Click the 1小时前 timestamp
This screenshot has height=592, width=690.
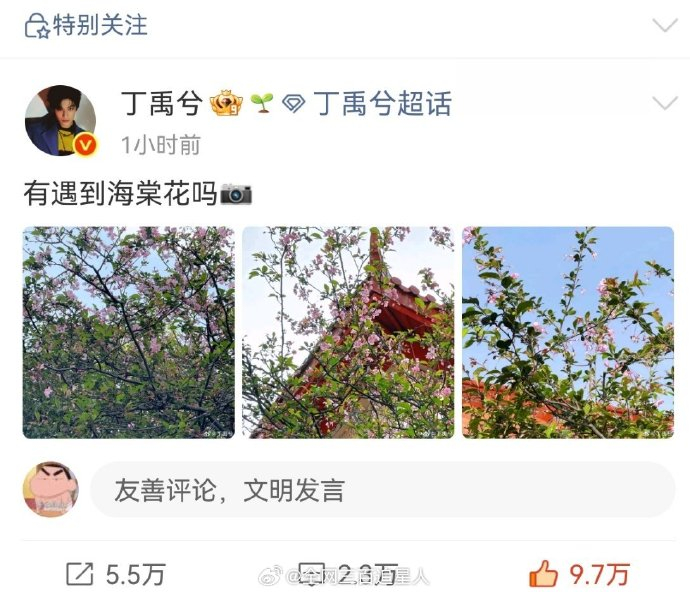(x=161, y=145)
